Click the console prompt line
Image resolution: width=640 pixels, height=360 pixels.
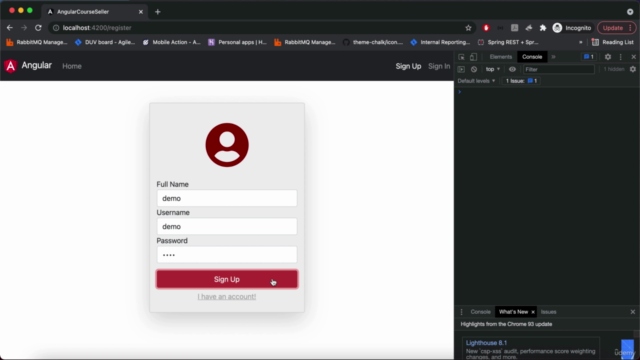(x=547, y=92)
